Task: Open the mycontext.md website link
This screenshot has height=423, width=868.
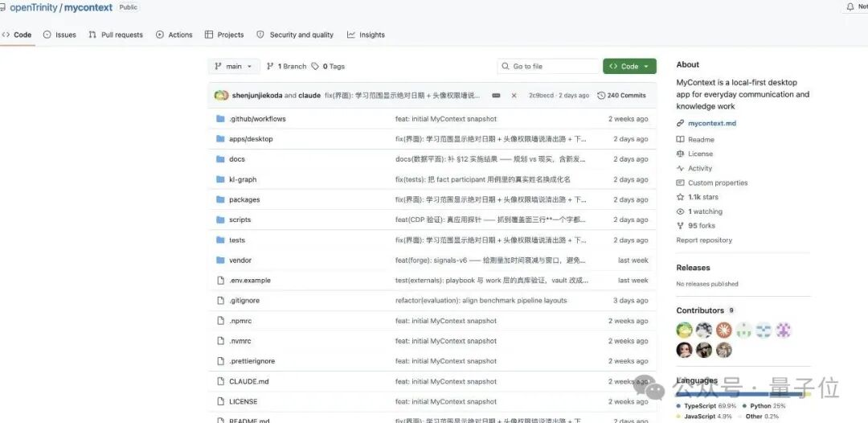Action: pos(712,124)
